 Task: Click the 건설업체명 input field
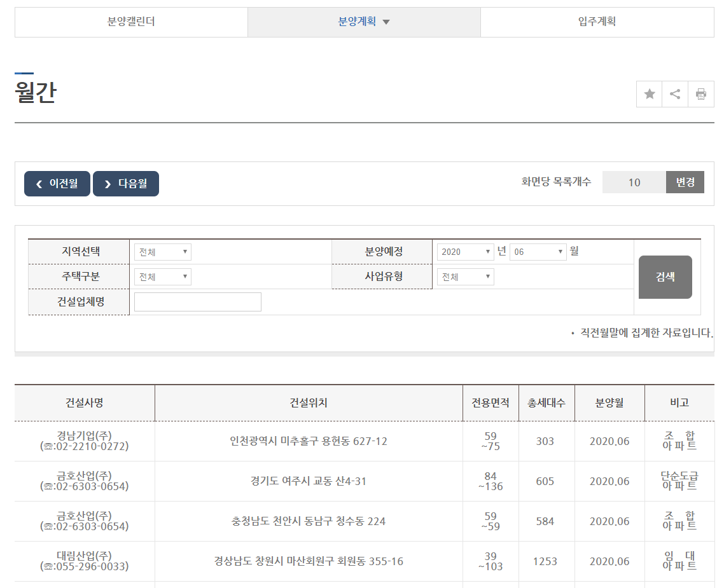[x=198, y=302]
